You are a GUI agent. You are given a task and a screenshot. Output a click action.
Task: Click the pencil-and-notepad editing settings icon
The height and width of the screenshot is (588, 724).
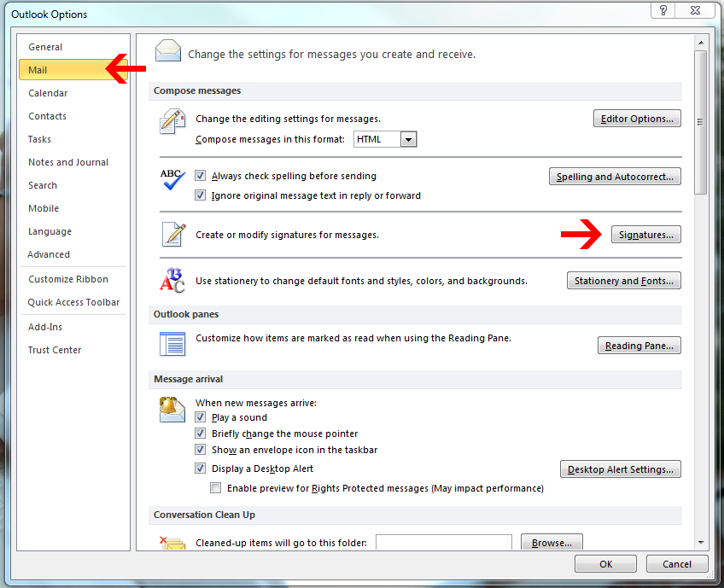coord(172,122)
